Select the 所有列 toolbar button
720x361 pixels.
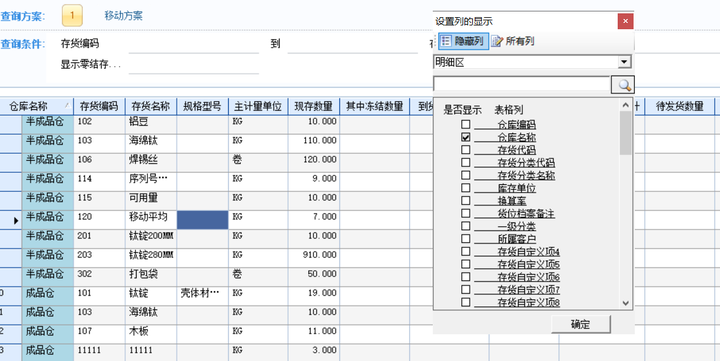513,41
